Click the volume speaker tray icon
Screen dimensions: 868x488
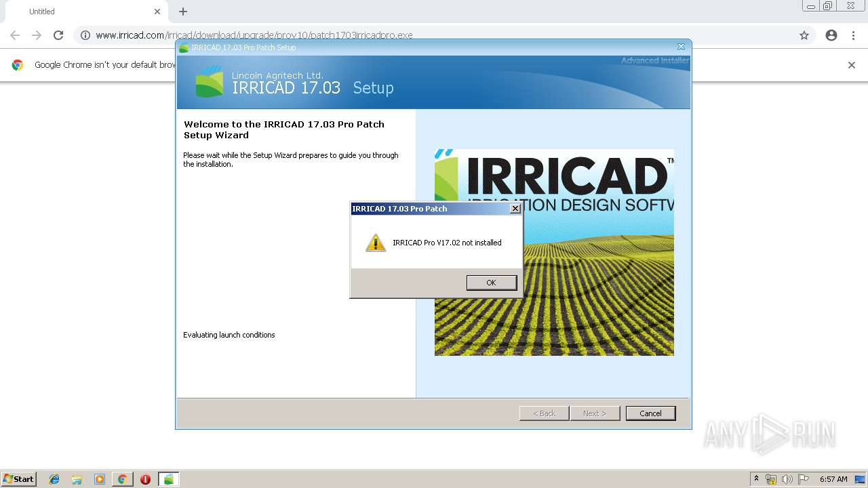tap(787, 479)
